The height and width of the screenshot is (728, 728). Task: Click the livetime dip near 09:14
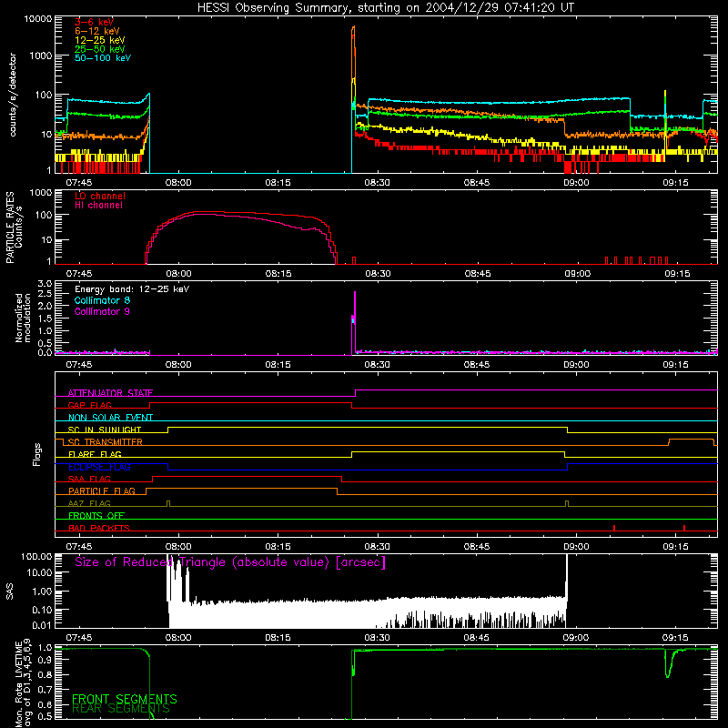tap(668, 666)
